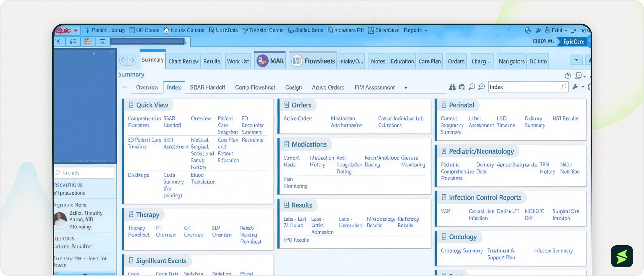The height and width of the screenshot is (276, 644).
Task: Open the Significant Events section header
Action: coord(157,261)
